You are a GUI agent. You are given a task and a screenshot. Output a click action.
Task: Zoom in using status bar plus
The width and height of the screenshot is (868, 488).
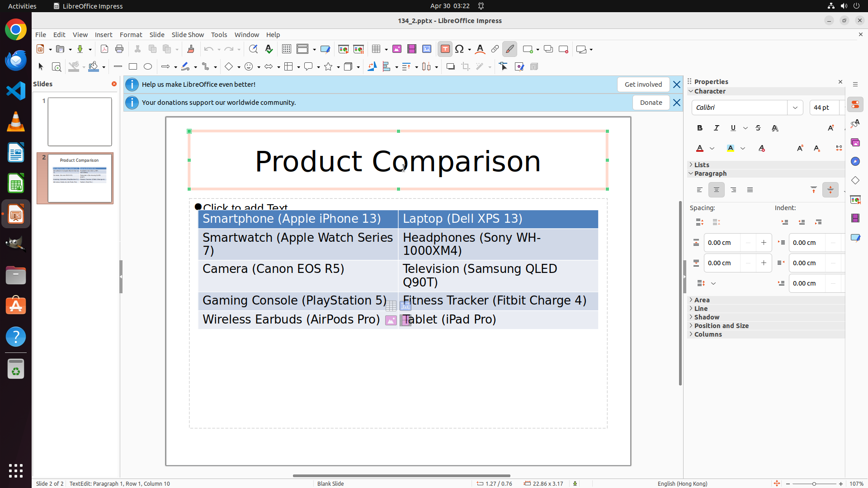point(841,484)
